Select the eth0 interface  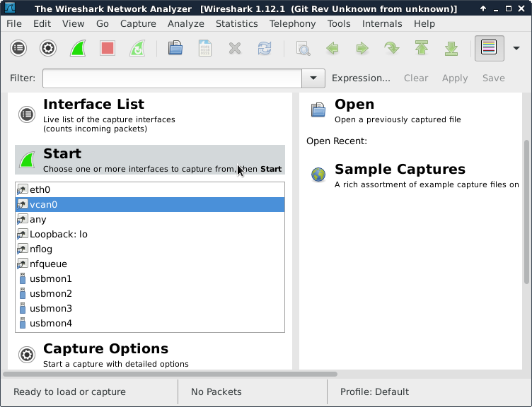150,190
